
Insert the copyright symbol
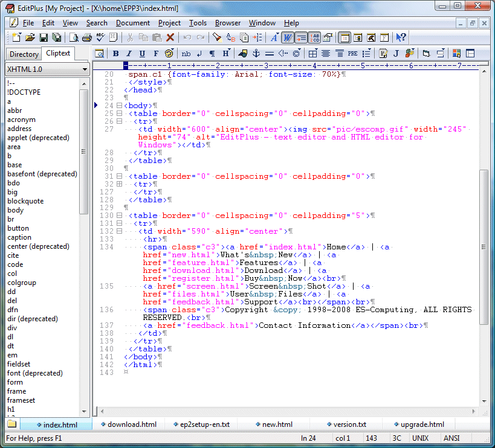[296, 54]
